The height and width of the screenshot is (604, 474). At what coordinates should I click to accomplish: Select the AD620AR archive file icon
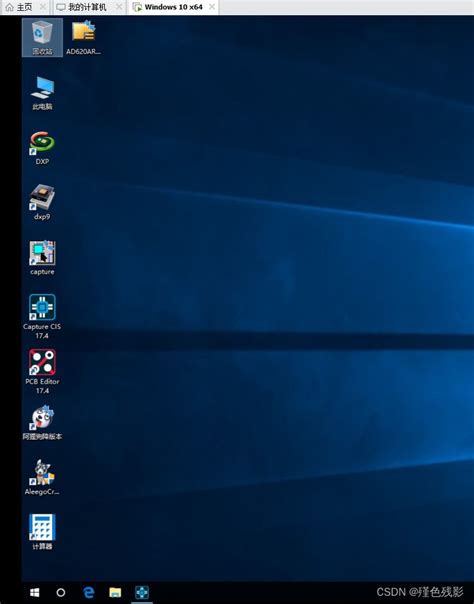(84, 37)
